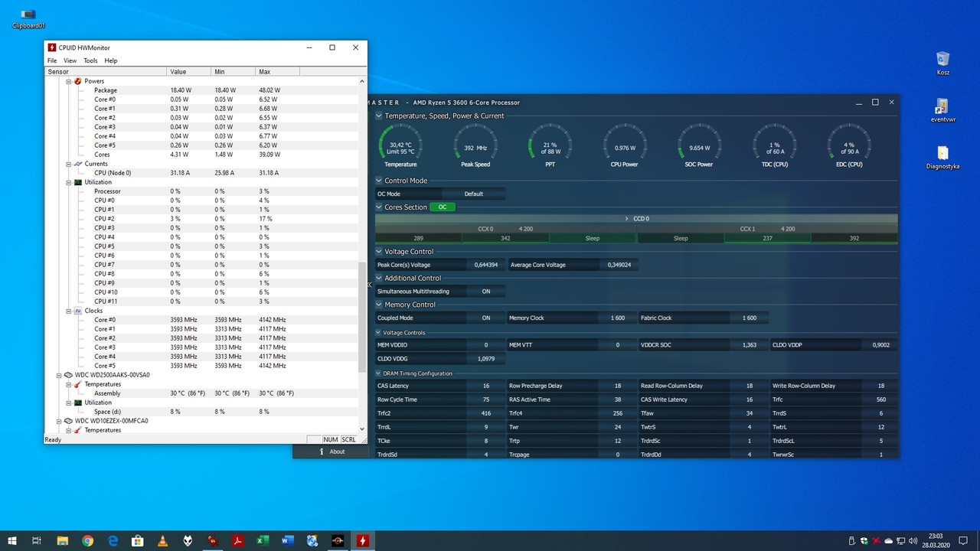980x551 pixels.
Task: Open Task View on the taskbar
Action: (37, 540)
